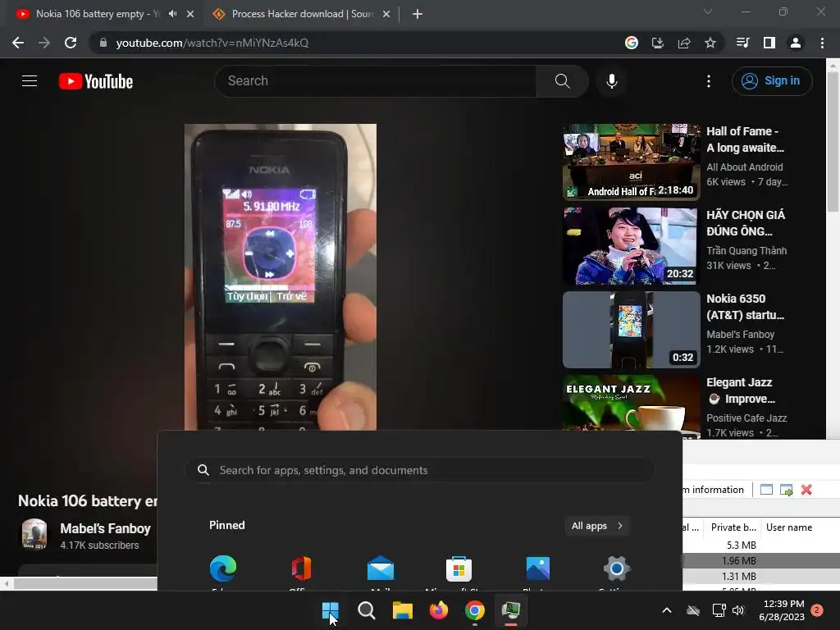Click Process Hacker window icon in toolbar
840x630 pixels.
point(767,490)
